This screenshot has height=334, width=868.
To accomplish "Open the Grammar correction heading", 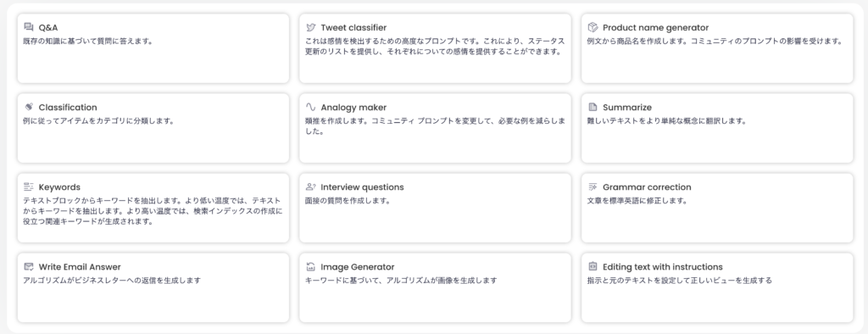I will (647, 187).
